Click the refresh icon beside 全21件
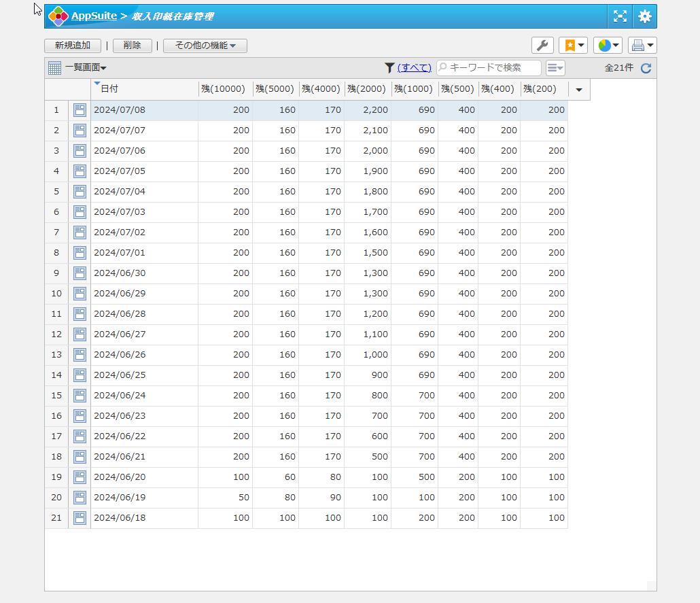The height and width of the screenshot is (603, 700). [x=646, y=68]
